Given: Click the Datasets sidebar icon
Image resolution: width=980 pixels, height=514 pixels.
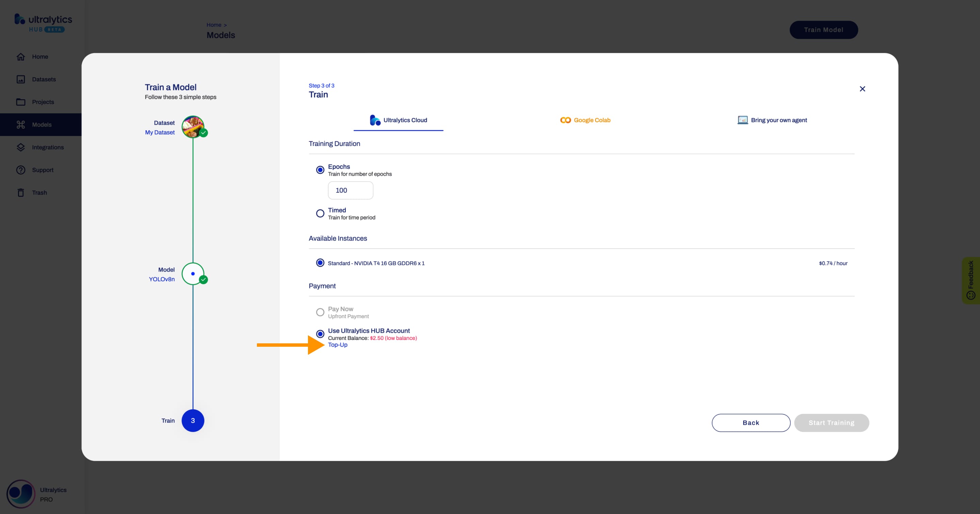Looking at the screenshot, I should pyautogui.click(x=20, y=79).
